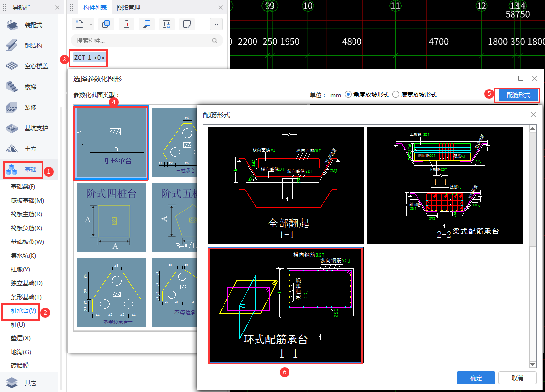The width and height of the screenshot is (545, 392).
Task: Select the 基础 category icon
Action: coord(12,169)
